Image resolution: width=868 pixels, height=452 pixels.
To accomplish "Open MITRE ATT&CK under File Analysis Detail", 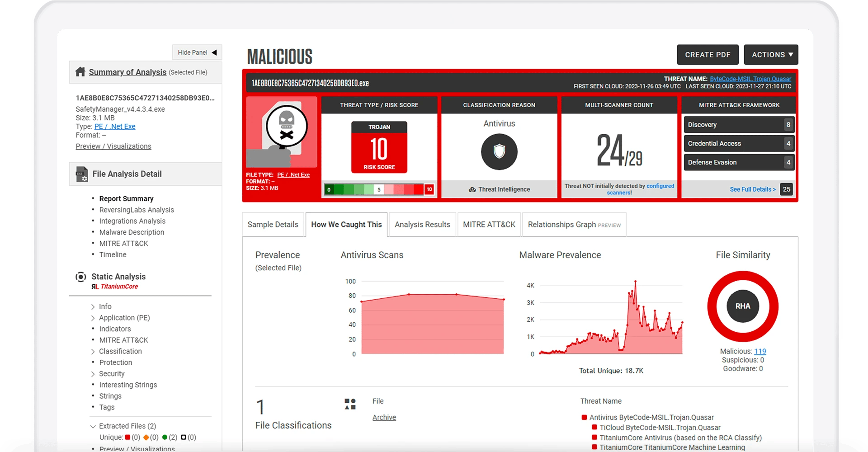I will 123,243.
